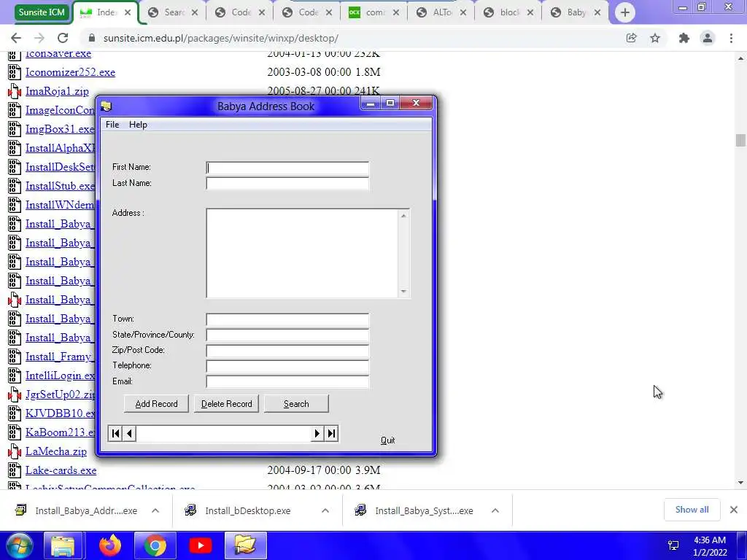Open downloaded Install_bDesktop.exe file
This screenshot has height=560, width=747.
pyautogui.click(x=248, y=510)
